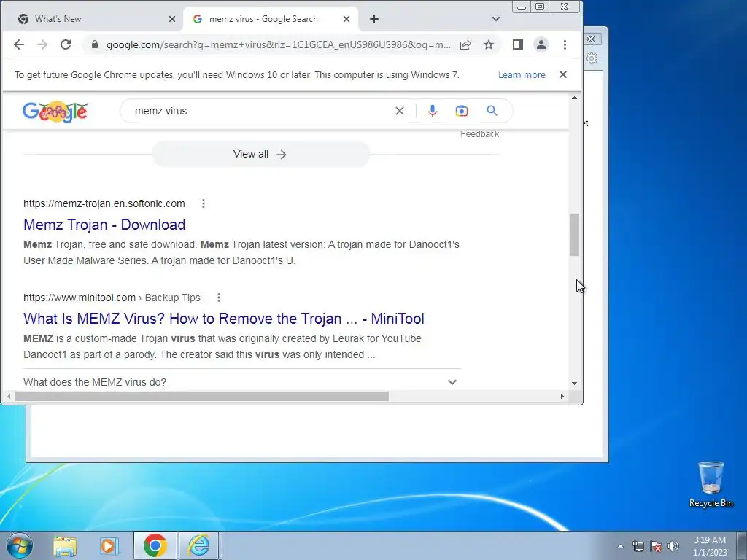Click the volume speaker tray icon
This screenshot has width=747, height=560.
pyautogui.click(x=673, y=546)
